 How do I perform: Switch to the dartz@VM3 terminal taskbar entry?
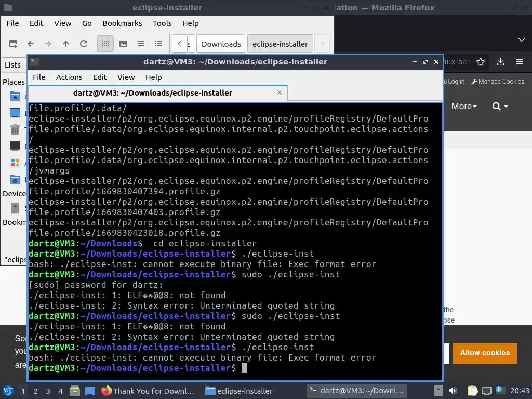pyautogui.click(x=356, y=391)
